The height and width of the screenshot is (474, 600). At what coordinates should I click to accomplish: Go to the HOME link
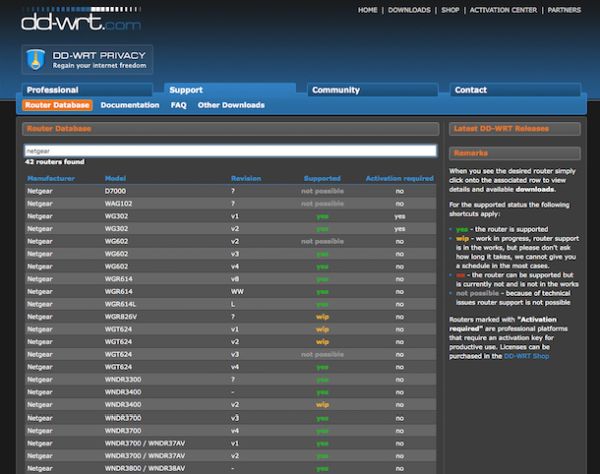tap(367, 10)
